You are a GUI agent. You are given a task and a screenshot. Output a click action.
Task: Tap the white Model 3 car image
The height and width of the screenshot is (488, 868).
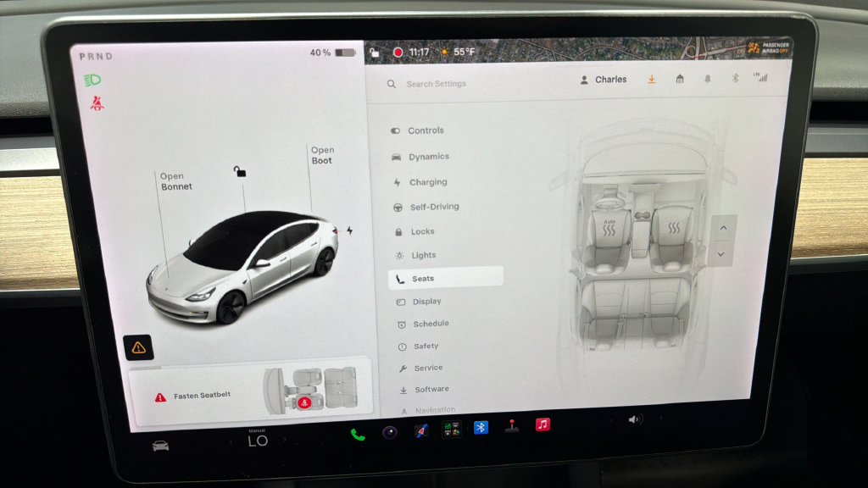pos(242,267)
